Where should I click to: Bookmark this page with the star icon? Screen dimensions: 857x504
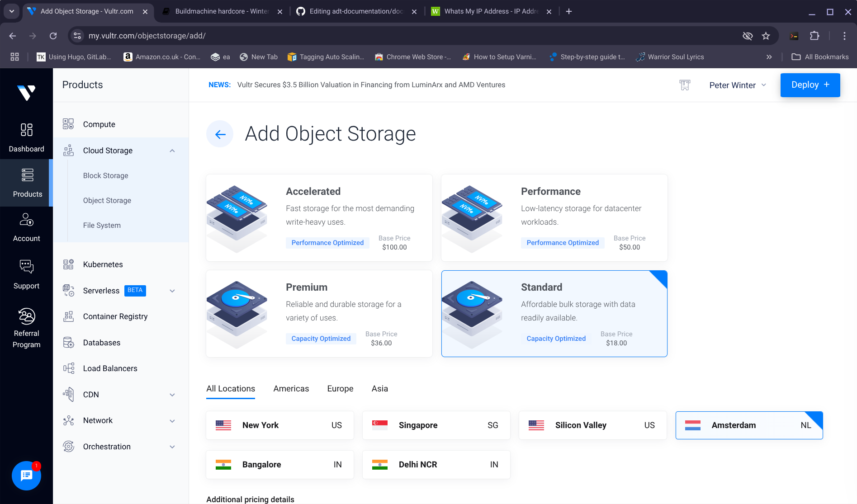click(766, 36)
